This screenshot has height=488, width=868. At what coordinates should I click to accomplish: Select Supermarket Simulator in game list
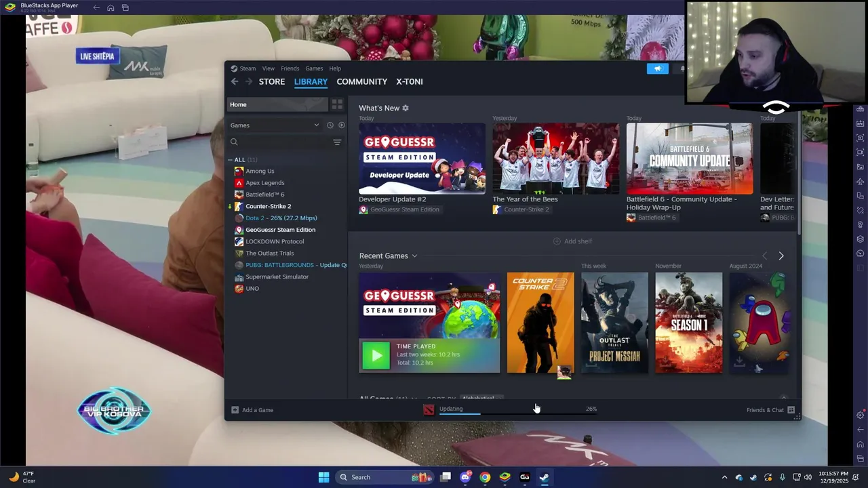coord(277,277)
